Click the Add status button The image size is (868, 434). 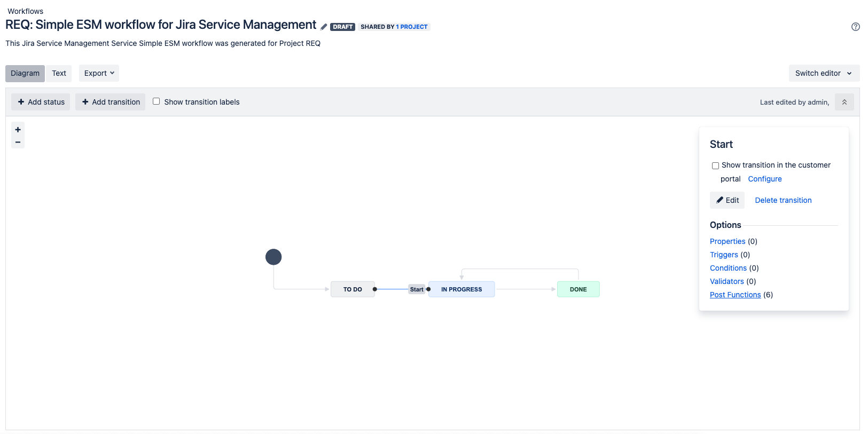[41, 102]
